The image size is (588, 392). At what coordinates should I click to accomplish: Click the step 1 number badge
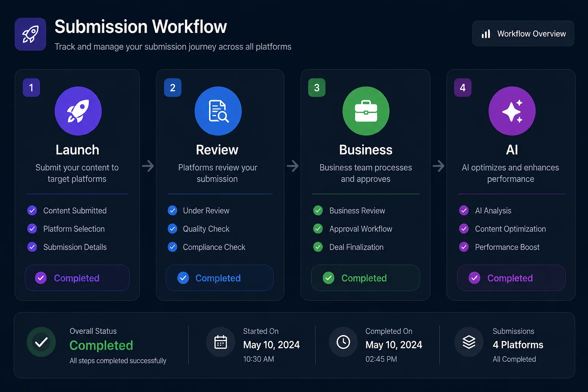point(31,88)
